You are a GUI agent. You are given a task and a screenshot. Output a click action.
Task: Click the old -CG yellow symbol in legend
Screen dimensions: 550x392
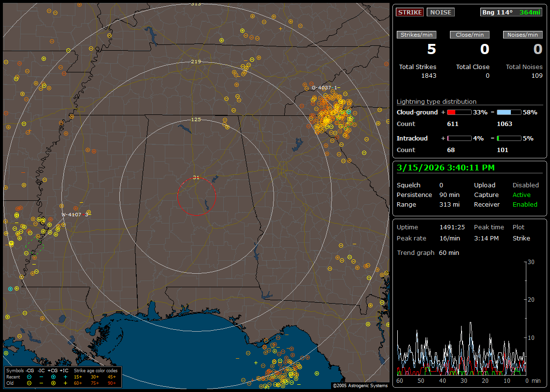[29, 383]
